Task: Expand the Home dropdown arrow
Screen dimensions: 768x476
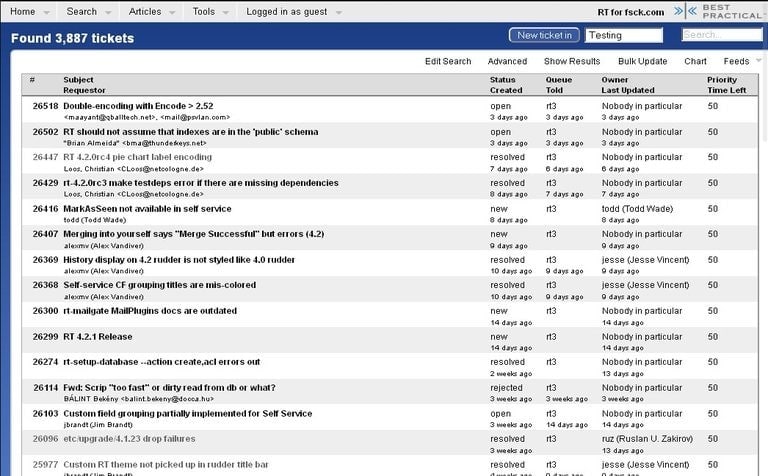Action: point(47,13)
